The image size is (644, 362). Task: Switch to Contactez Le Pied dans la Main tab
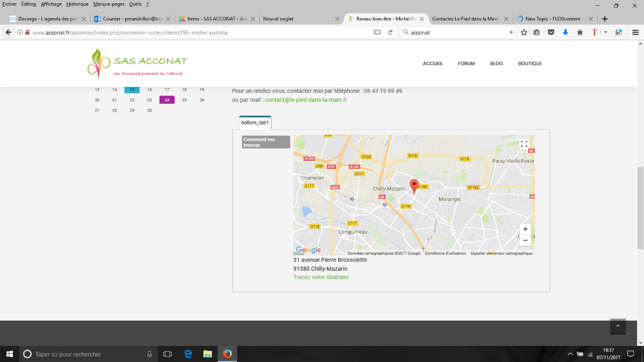[x=471, y=18]
